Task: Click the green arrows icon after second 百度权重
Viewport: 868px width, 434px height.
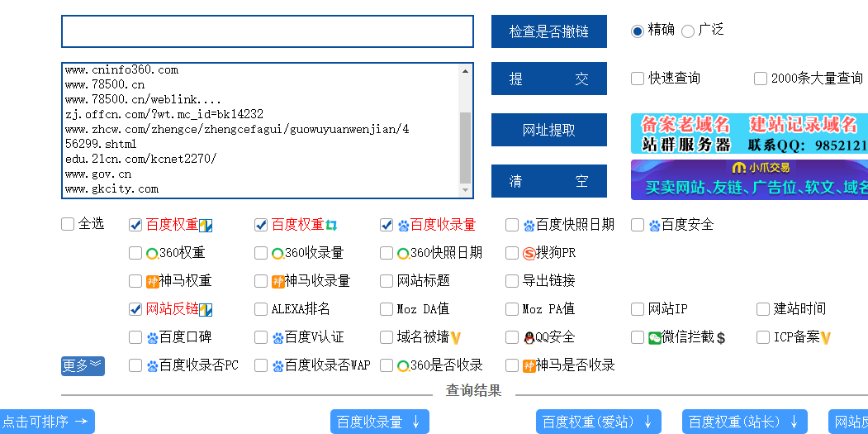Action: click(x=331, y=226)
